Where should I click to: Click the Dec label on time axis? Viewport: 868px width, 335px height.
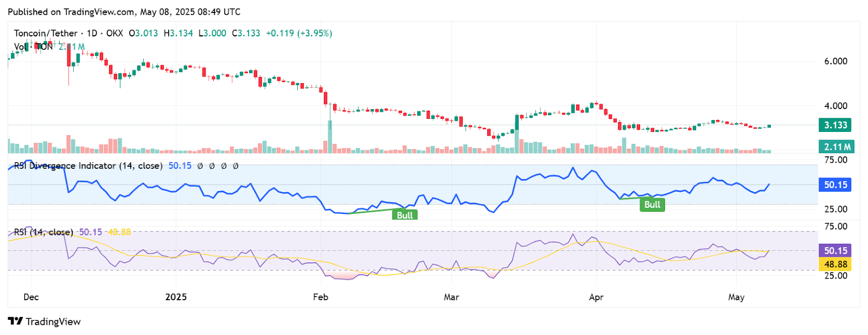[31, 297]
